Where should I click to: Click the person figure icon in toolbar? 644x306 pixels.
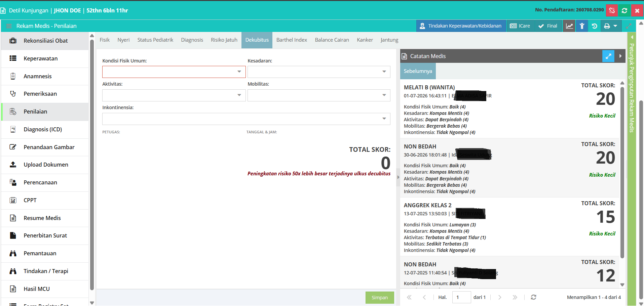click(582, 26)
